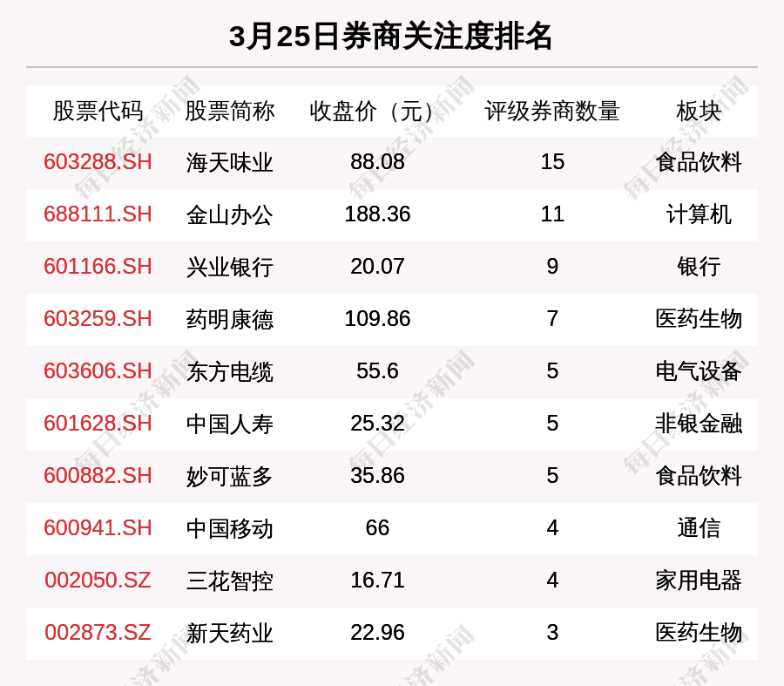
Task: Click closing price 25.32
Action: (377, 424)
